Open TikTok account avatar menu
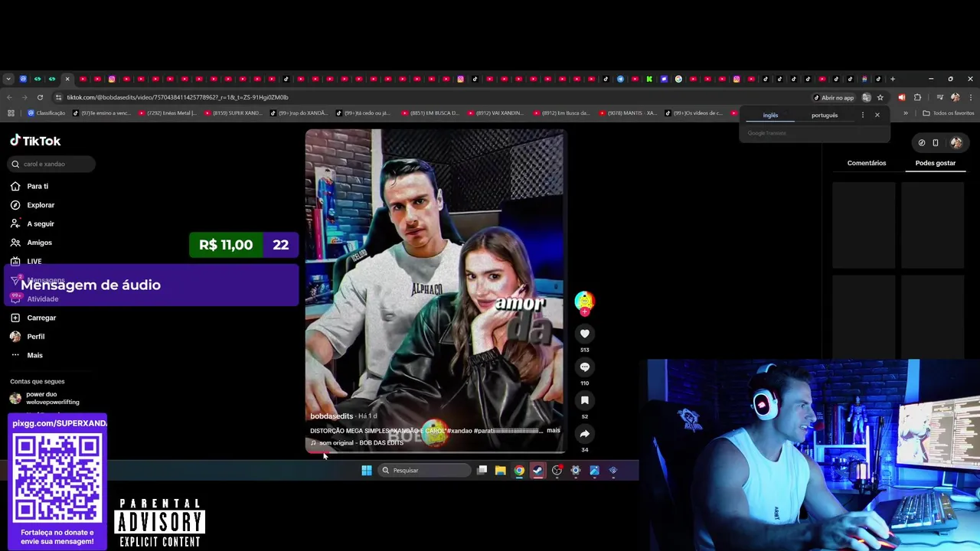The image size is (980, 551). 956,142
